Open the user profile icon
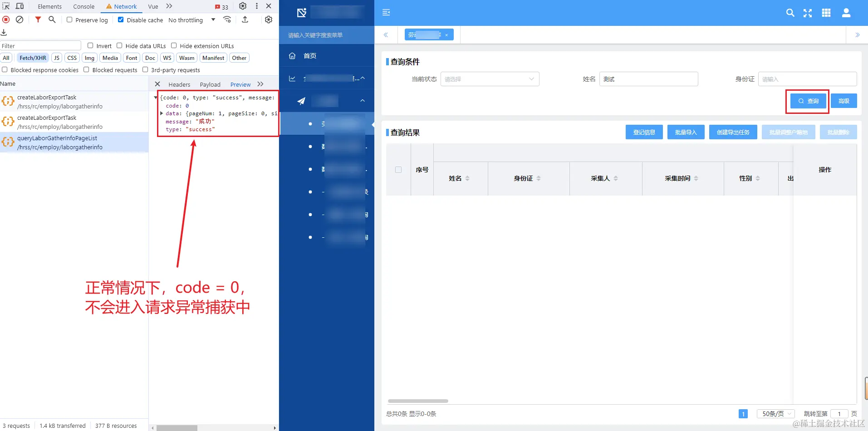Image resolution: width=868 pixels, height=431 pixels. [x=846, y=13]
